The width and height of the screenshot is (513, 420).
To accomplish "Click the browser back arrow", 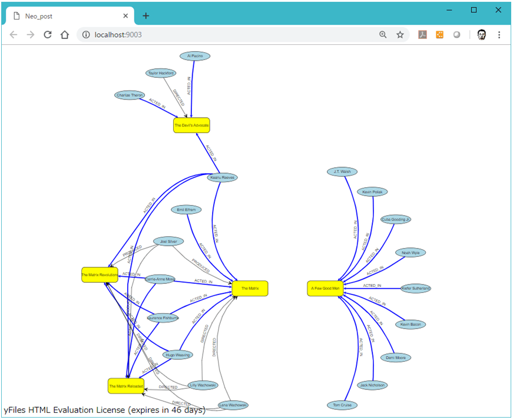I will (14, 35).
